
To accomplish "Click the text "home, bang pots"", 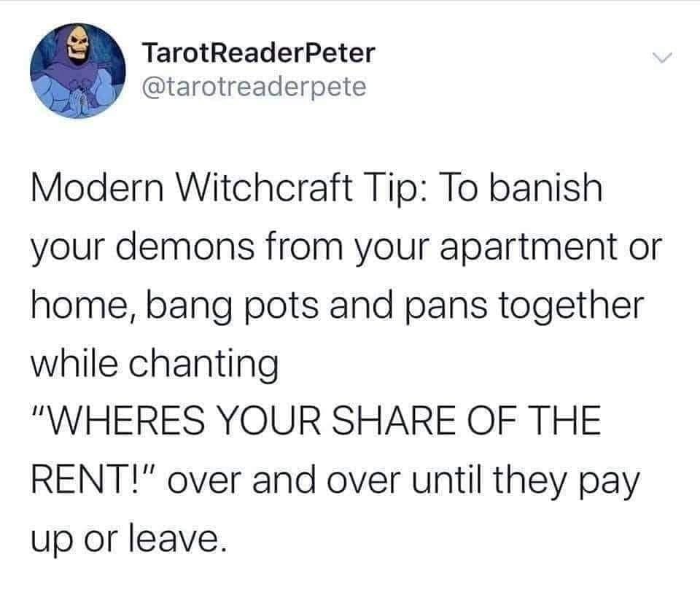I will coord(175,306).
